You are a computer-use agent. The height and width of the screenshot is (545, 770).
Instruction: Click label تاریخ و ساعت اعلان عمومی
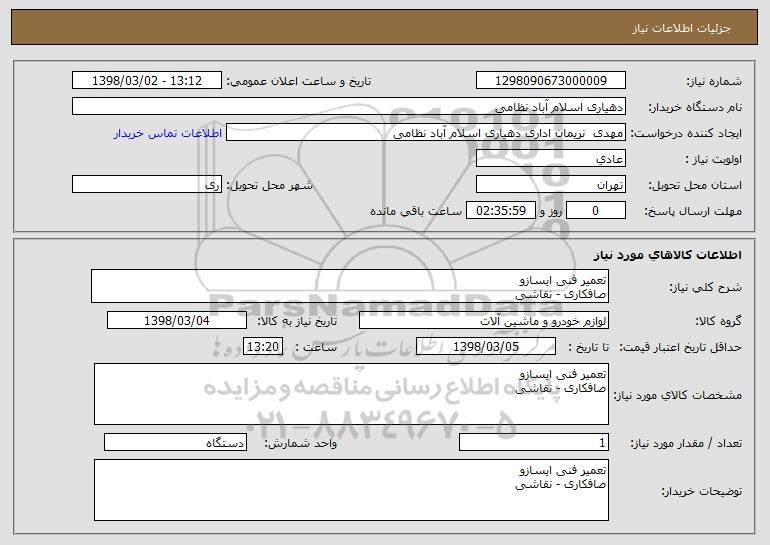pos(299,82)
